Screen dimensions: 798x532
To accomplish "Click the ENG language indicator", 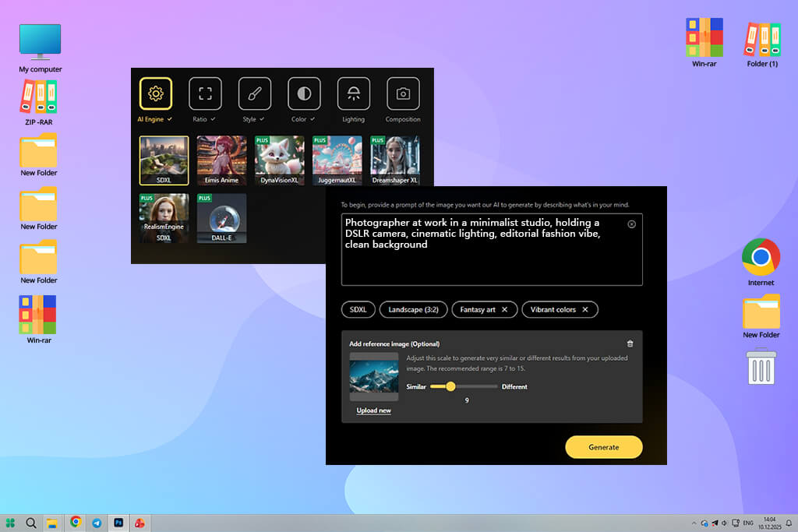I will click(748, 523).
